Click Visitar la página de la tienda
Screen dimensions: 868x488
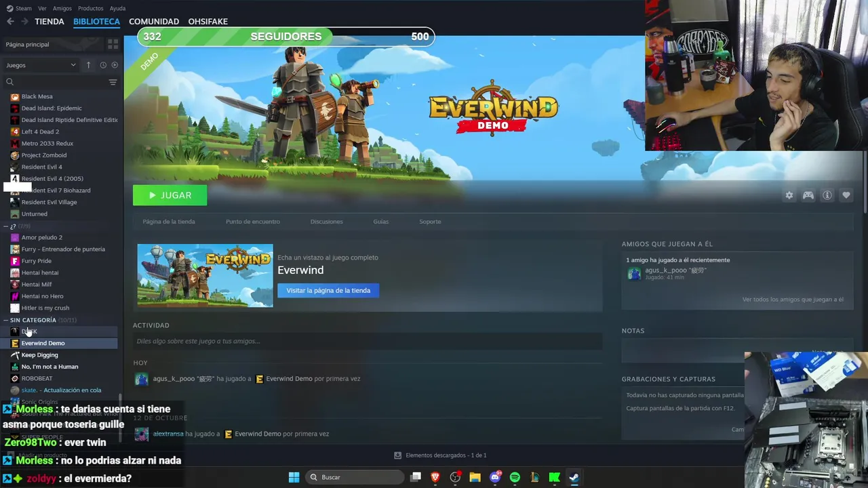(328, 290)
